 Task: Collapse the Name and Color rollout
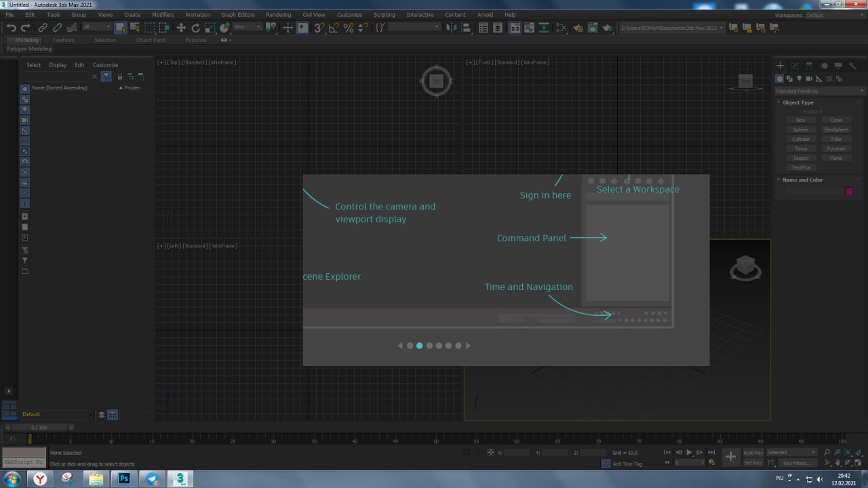click(802, 180)
